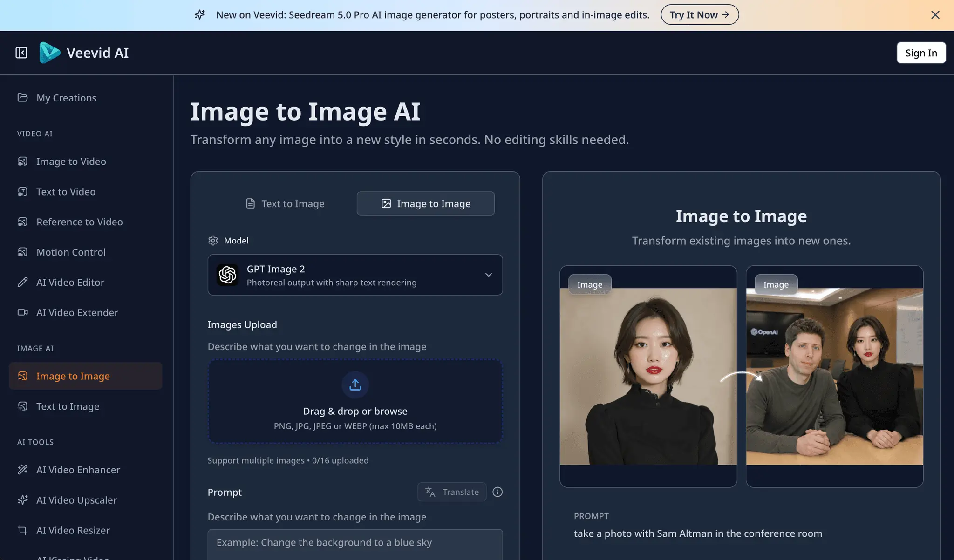Click the Veevid AI logo icon
Image resolution: width=954 pixels, height=560 pixels.
click(50, 53)
